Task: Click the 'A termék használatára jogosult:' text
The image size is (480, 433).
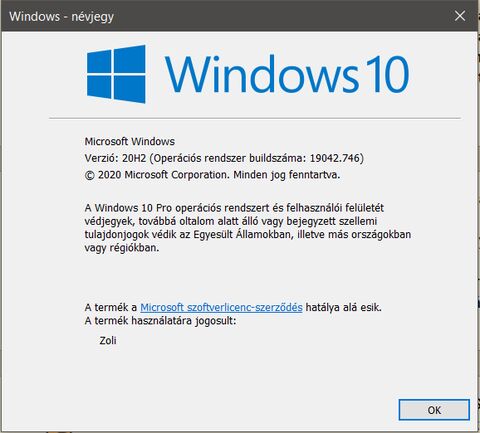Action: pos(160,321)
